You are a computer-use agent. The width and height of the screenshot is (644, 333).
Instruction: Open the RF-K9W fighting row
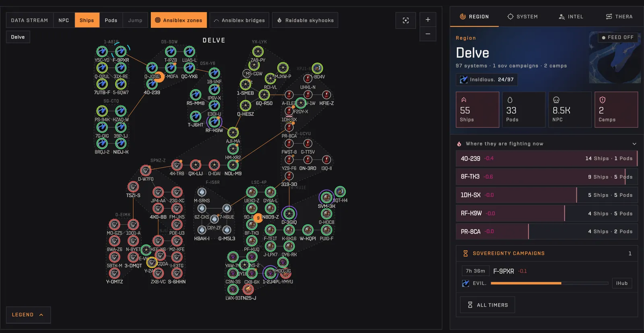pyautogui.click(x=547, y=214)
